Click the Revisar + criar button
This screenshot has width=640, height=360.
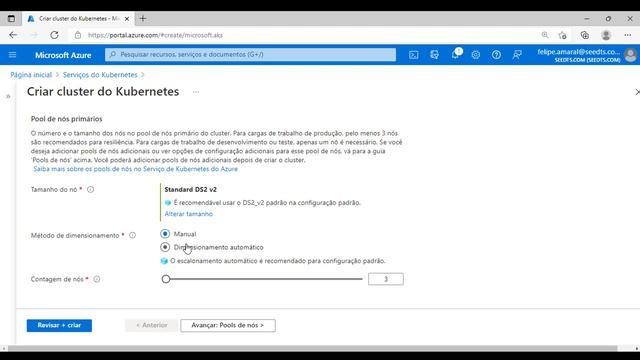coord(59,325)
